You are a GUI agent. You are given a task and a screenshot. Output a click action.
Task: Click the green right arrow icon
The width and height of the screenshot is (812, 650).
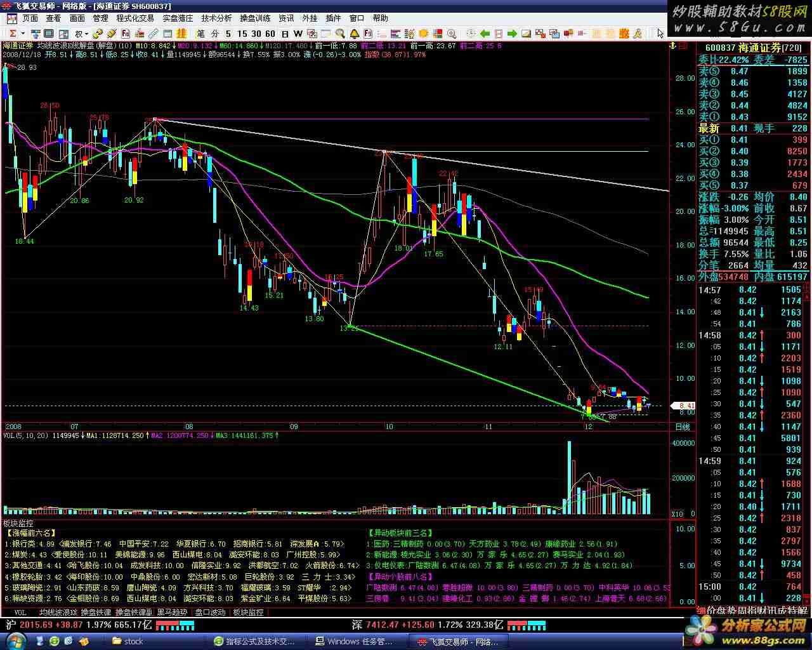pos(512,33)
